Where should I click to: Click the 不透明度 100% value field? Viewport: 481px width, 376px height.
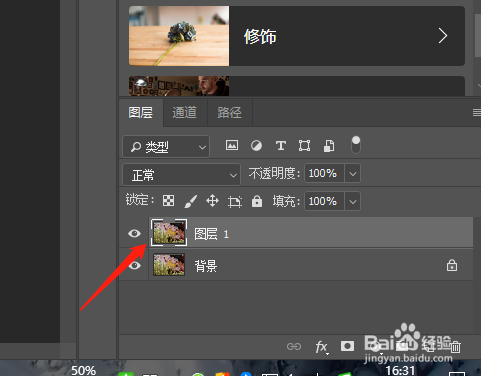324,173
